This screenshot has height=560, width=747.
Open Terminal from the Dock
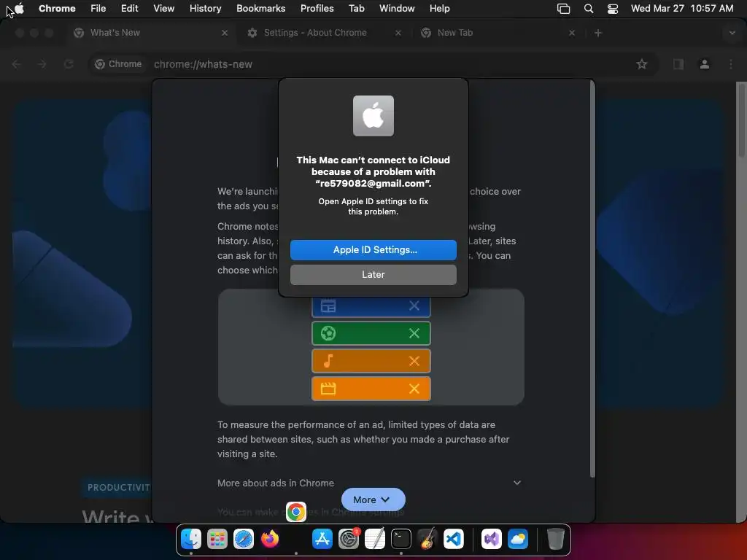coord(401,539)
